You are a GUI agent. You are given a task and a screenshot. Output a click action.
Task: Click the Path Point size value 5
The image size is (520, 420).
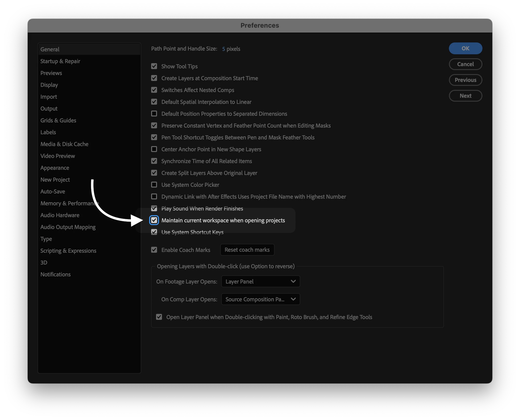(x=223, y=49)
